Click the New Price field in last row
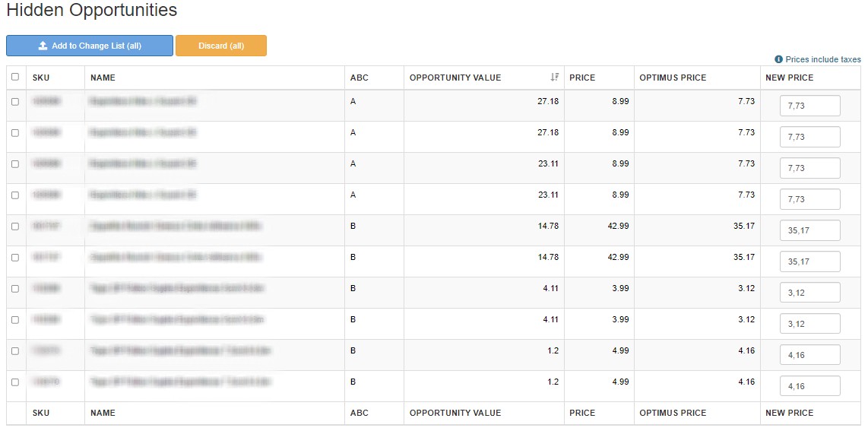Viewport: 868px width, 431px height. 809,386
